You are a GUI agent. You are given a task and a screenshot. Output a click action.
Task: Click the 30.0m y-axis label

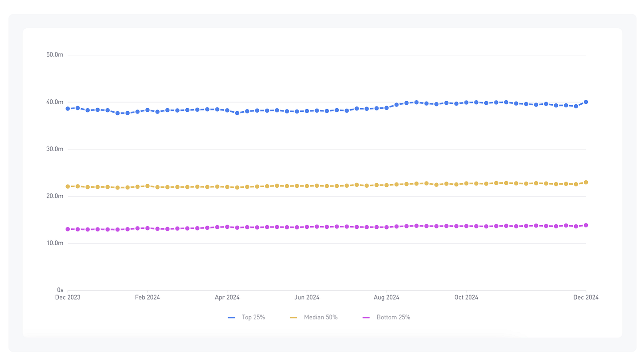click(x=55, y=149)
